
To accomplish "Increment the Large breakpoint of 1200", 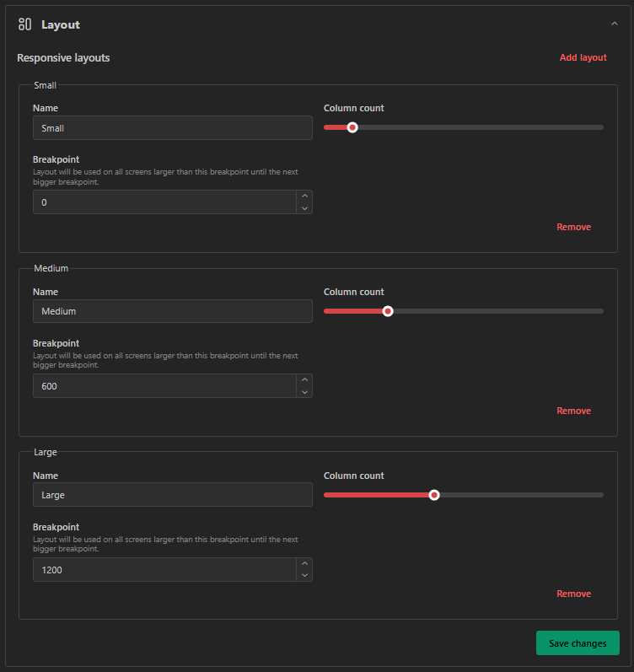I will (304, 564).
